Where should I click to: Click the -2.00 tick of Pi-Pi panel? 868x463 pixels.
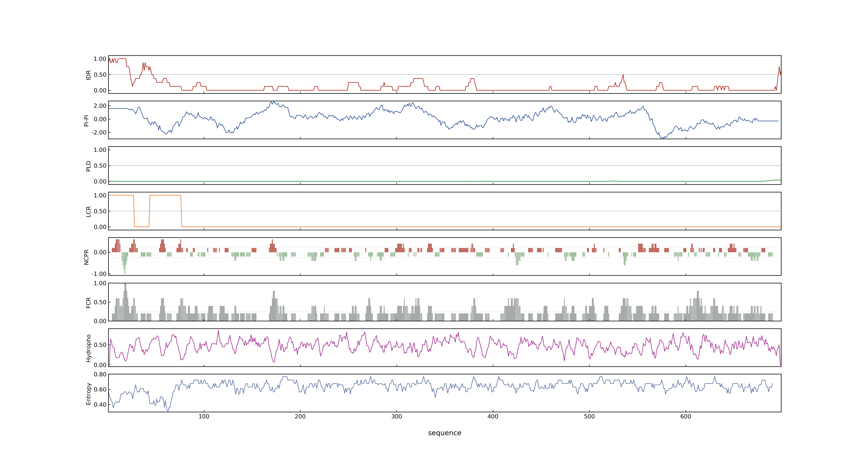(x=99, y=132)
